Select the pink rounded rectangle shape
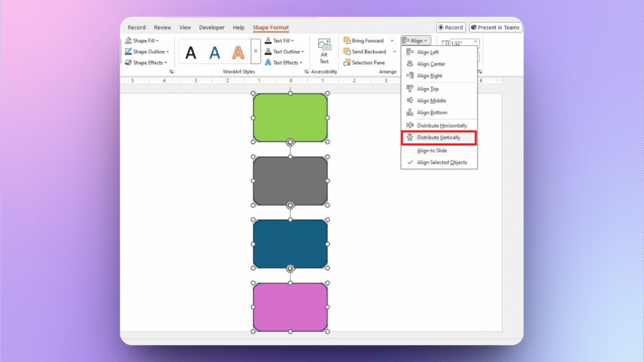The height and width of the screenshot is (362, 644). [290, 307]
